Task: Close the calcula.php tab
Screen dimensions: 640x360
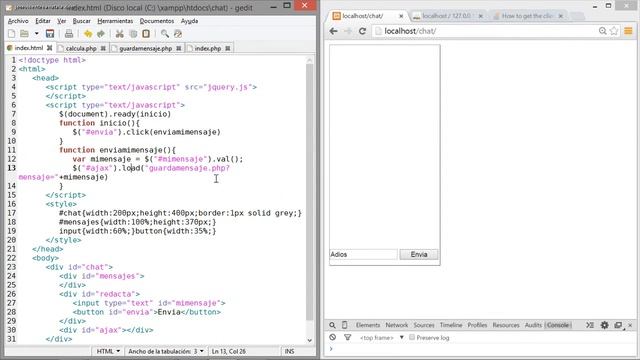Action: (103, 48)
